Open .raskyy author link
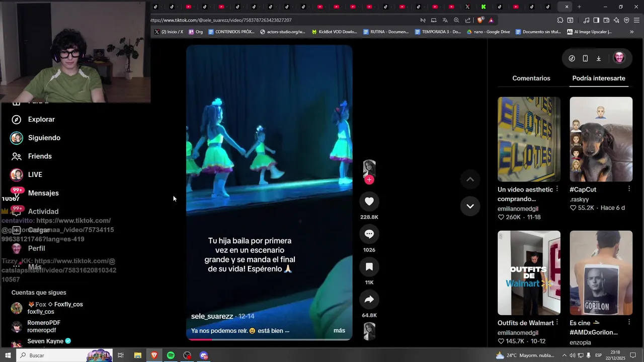644x362 pixels. pyautogui.click(x=579, y=199)
